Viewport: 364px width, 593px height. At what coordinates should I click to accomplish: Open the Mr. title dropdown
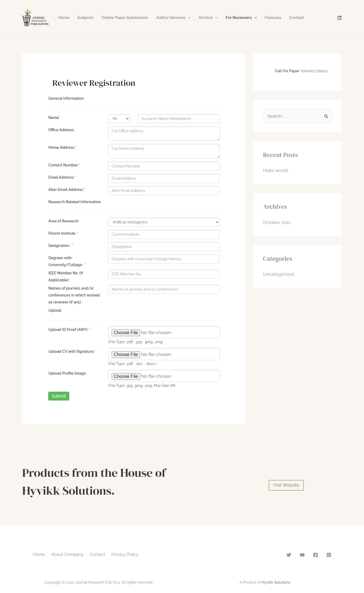pos(119,119)
